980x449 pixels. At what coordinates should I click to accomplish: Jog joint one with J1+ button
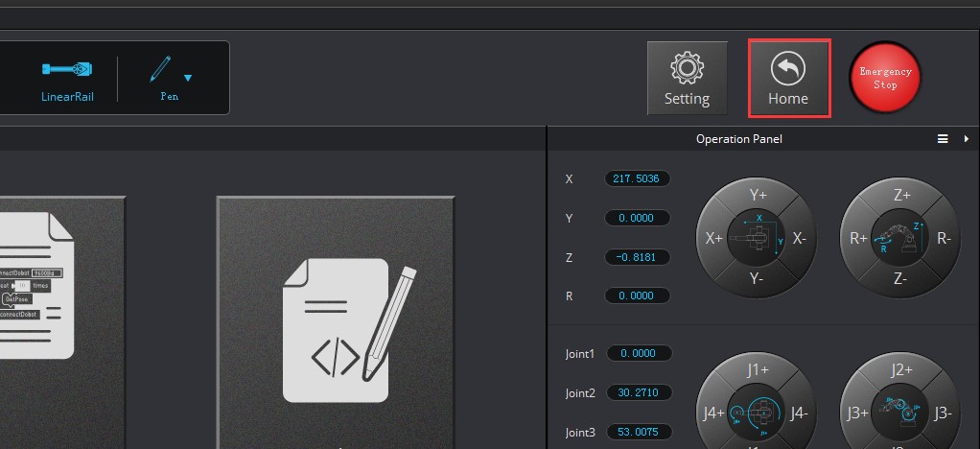tap(758, 369)
